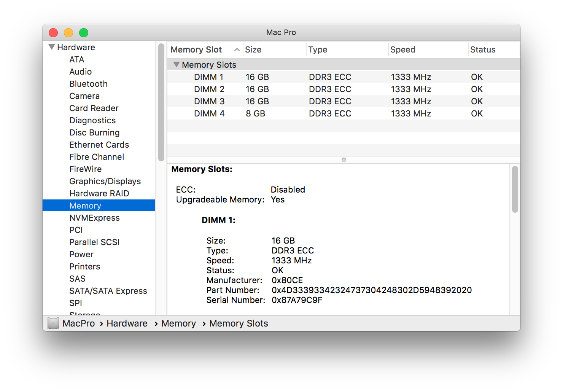This screenshot has width=563, height=392.
Task: Click the split pane divider handle dot
Action: (x=344, y=160)
